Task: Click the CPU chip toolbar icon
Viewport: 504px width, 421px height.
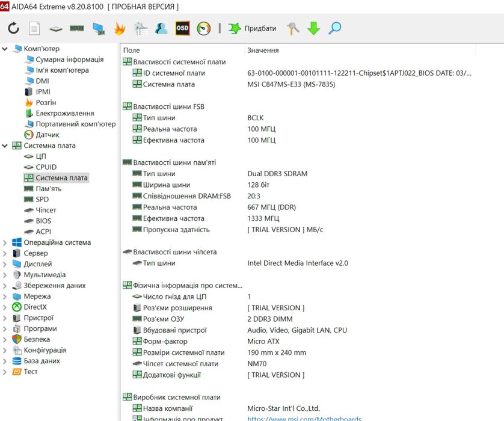Action: click(x=55, y=29)
